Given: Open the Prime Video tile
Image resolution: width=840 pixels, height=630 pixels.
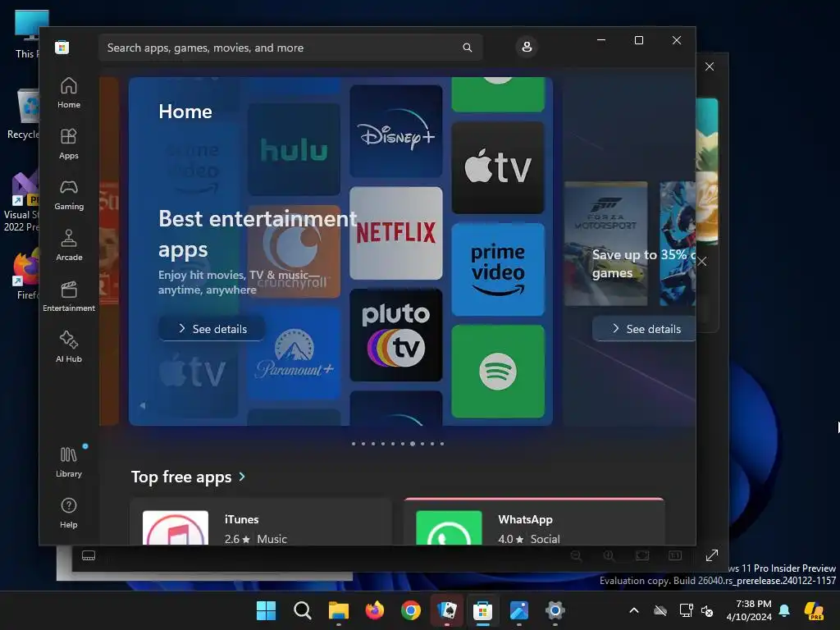Looking at the screenshot, I should (498, 269).
